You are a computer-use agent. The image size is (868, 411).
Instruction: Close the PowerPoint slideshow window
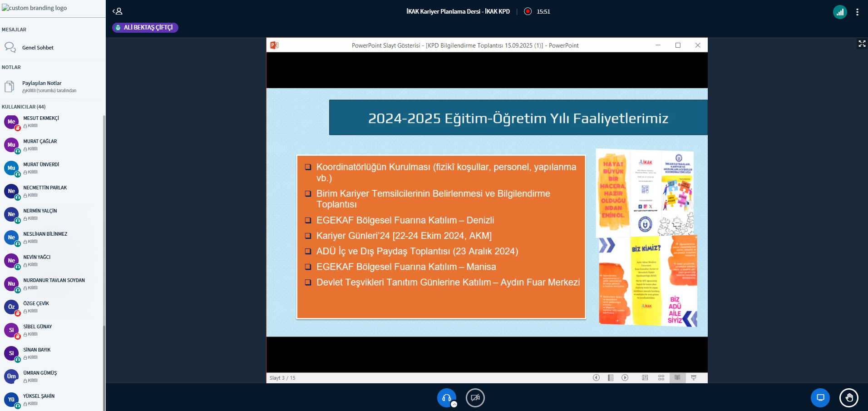click(698, 45)
